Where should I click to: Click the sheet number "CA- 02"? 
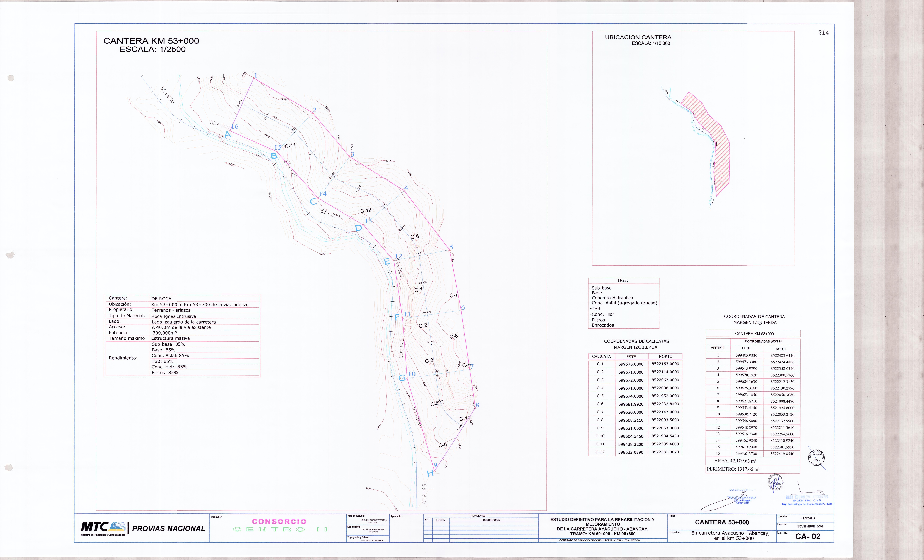point(808,536)
